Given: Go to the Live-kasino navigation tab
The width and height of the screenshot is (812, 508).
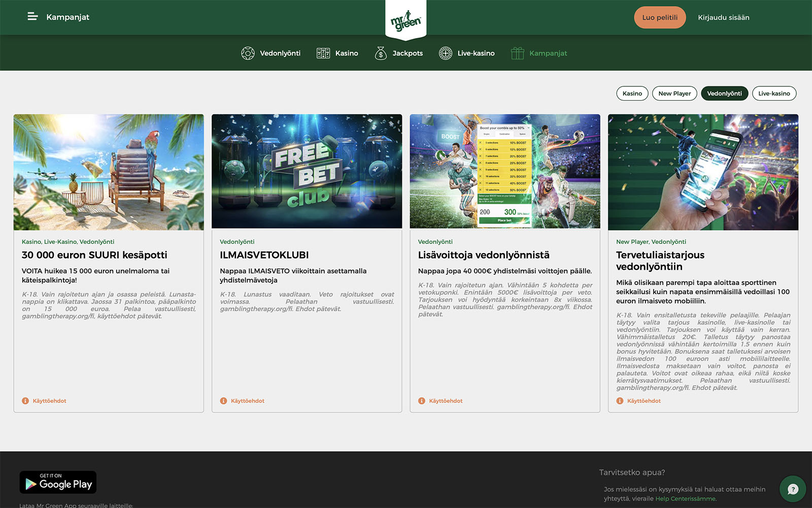Looking at the screenshot, I should click(x=476, y=53).
